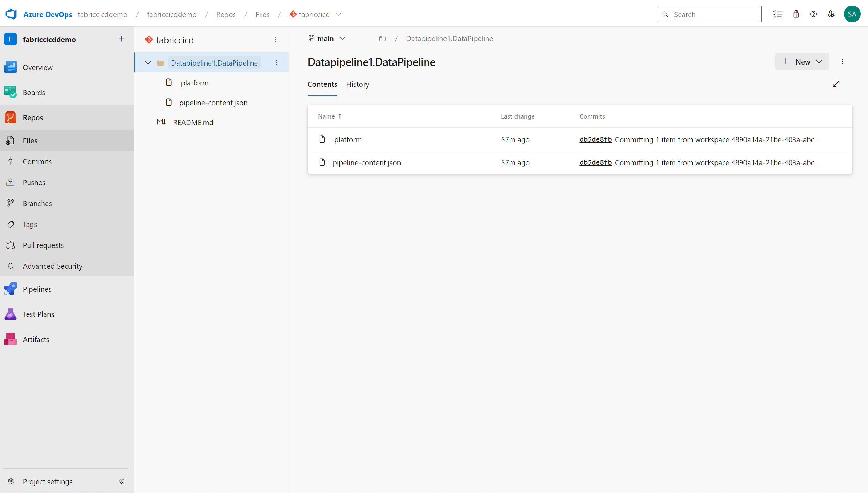Open commit db5de8fb in the .platform row
The height and width of the screenshot is (493, 868).
coord(596,139)
